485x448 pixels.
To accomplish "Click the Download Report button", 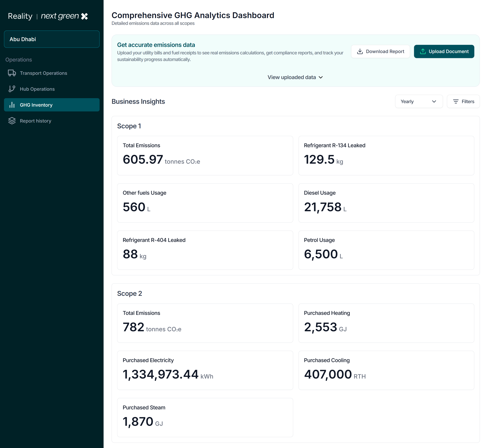I will [380, 51].
